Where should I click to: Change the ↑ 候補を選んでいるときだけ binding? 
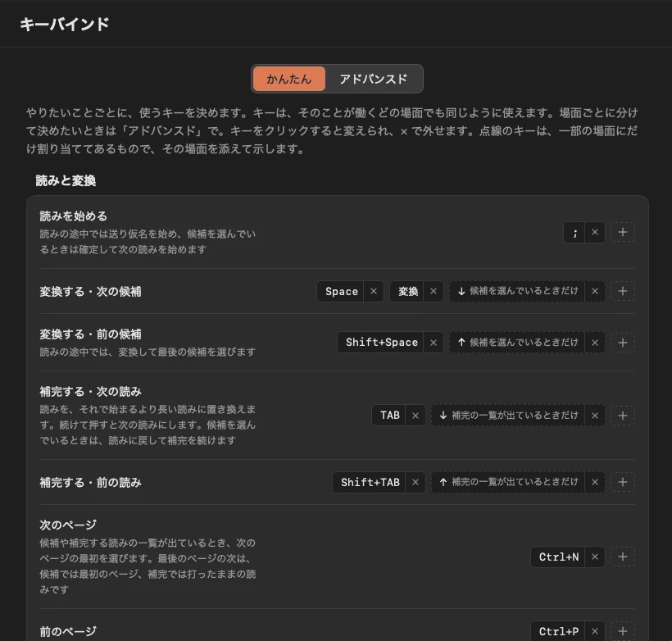(x=517, y=343)
